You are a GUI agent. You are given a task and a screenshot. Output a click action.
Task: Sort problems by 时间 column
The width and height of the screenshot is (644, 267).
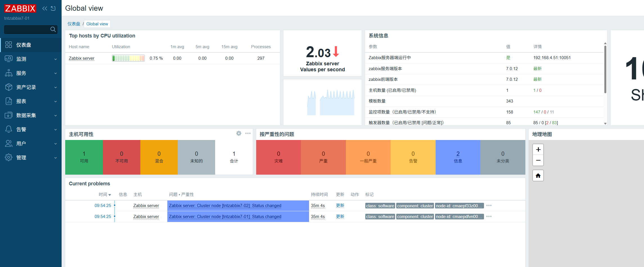[x=105, y=195]
